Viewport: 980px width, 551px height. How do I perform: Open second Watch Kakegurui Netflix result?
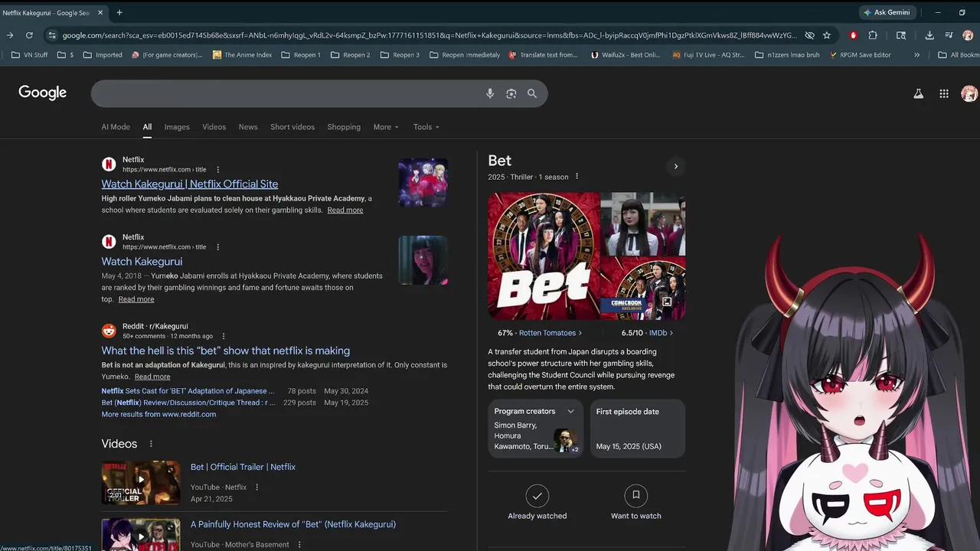coord(142,261)
